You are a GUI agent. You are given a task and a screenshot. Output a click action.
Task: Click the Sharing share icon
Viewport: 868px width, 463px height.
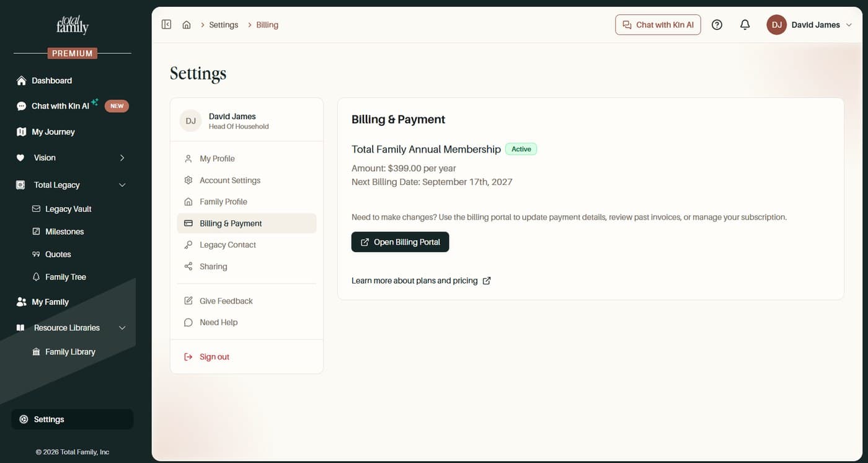[x=188, y=266]
